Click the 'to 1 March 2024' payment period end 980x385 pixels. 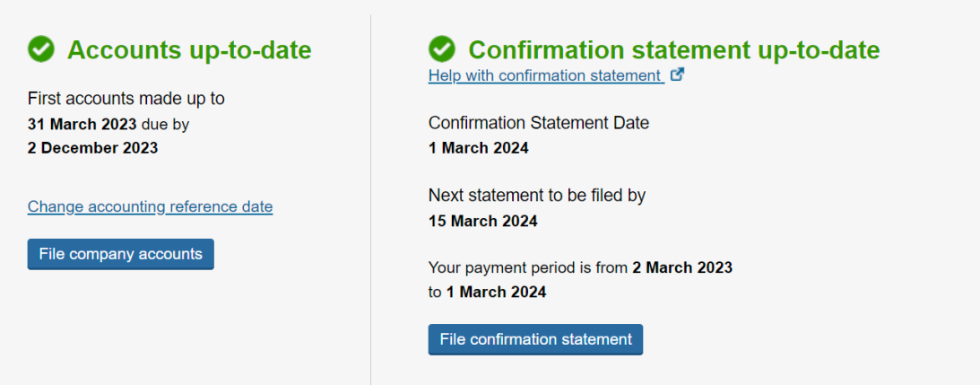pos(487,292)
